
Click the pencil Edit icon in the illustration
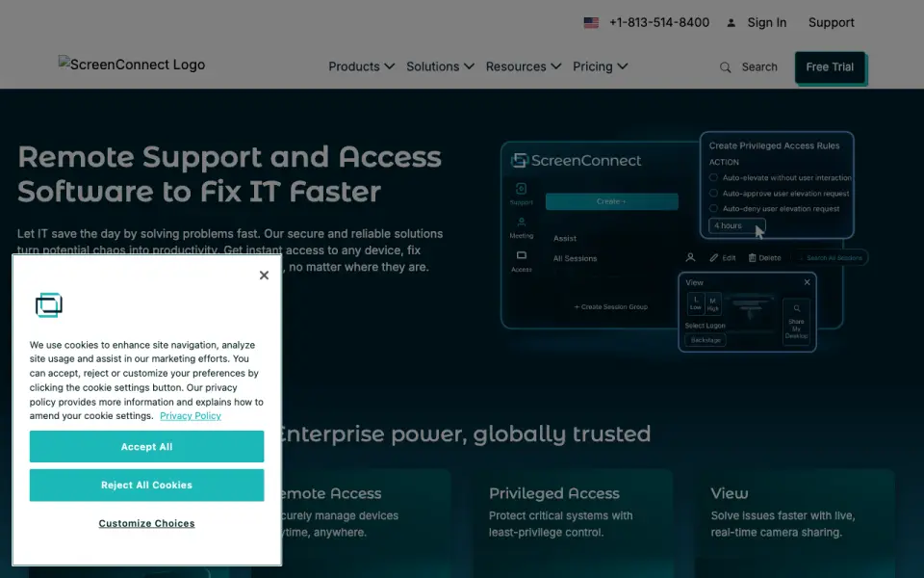[713, 258]
